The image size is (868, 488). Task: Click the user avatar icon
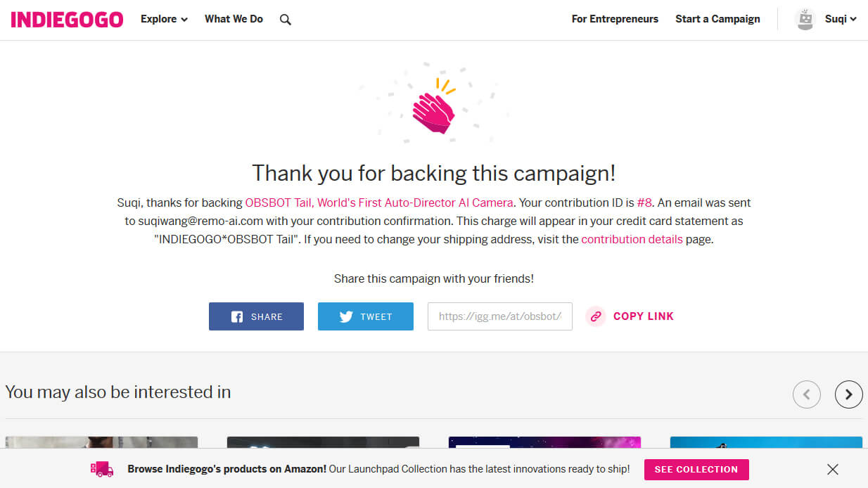tap(805, 19)
